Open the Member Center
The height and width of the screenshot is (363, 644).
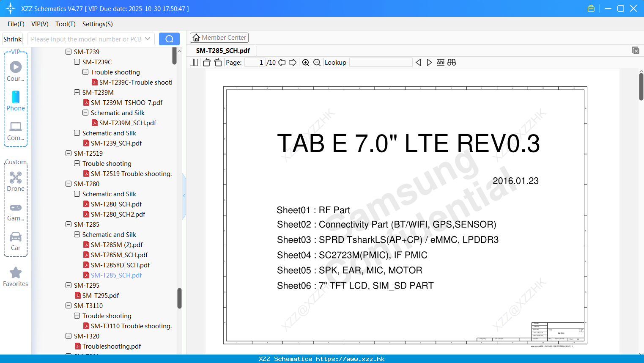[x=219, y=38]
